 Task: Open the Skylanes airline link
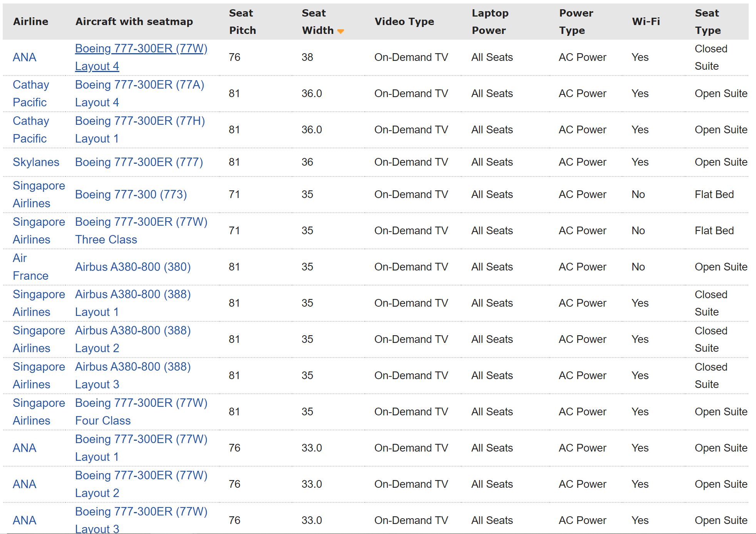36,162
